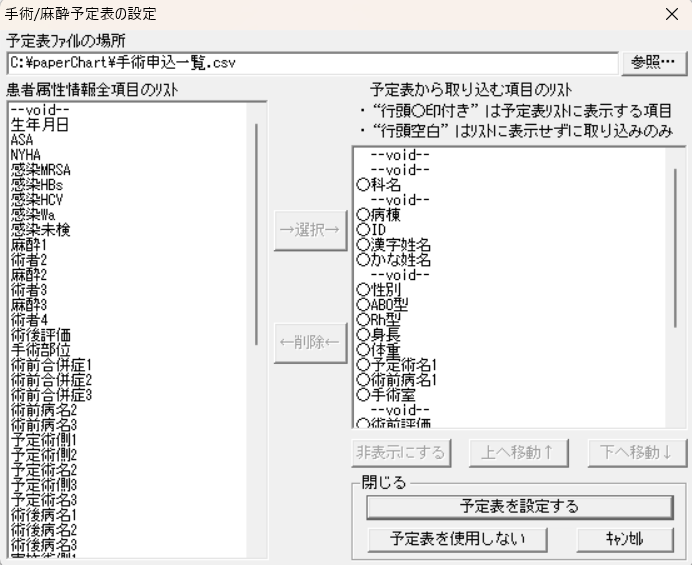Click the 参照… browse button

pyautogui.click(x=653, y=62)
